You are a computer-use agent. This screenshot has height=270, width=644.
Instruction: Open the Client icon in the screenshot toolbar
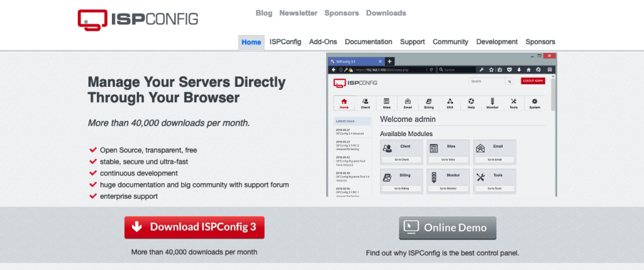coord(365,103)
